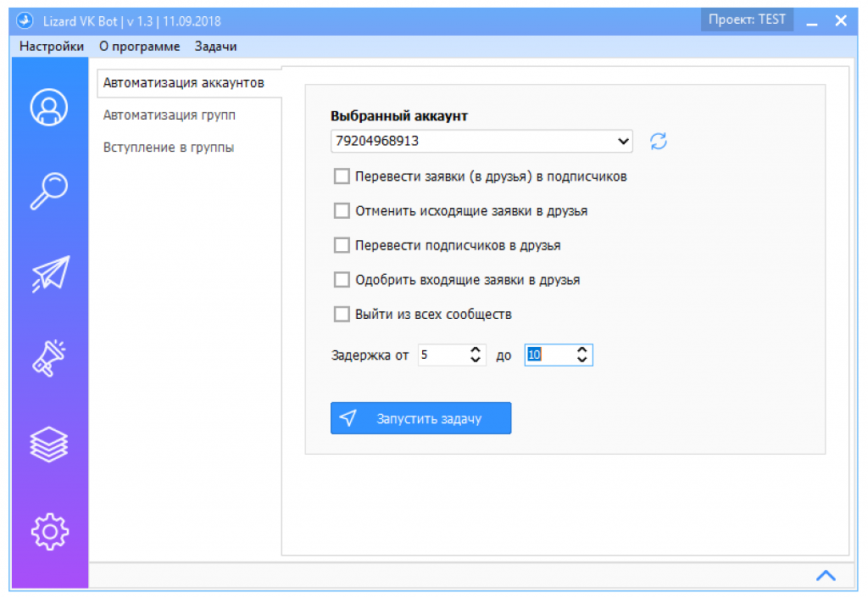Viewport: 868px width, 598px height.
Task: Open the accounts section via profile icon
Action: click(x=49, y=107)
